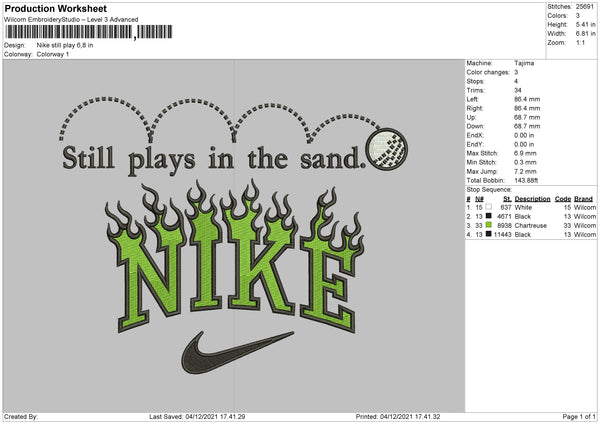Screen dimensions: 600x424
Task: Click the Left extent value 86.4 mm
Action: tap(527, 99)
